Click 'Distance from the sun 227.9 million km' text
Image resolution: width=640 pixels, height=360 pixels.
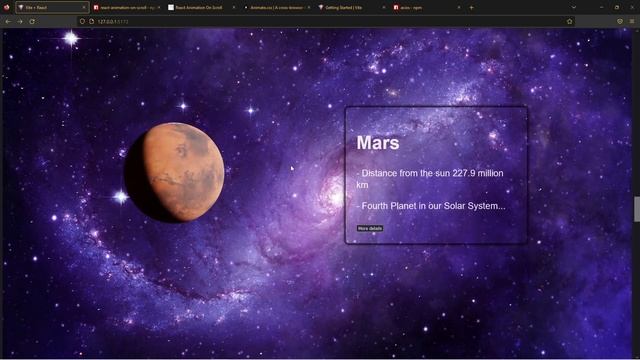(x=430, y=179)
